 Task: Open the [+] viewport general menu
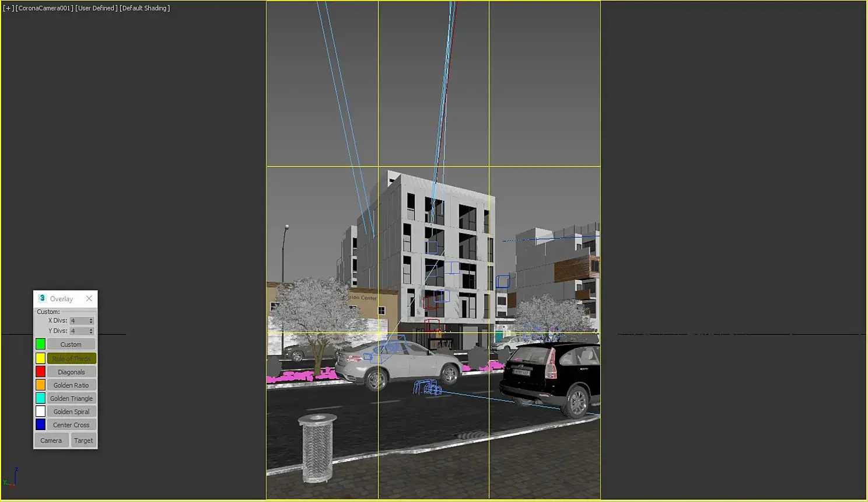coord(8,8)
